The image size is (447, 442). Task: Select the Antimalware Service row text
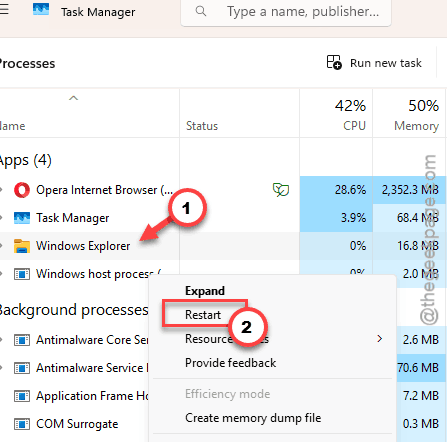click(92, 368)
